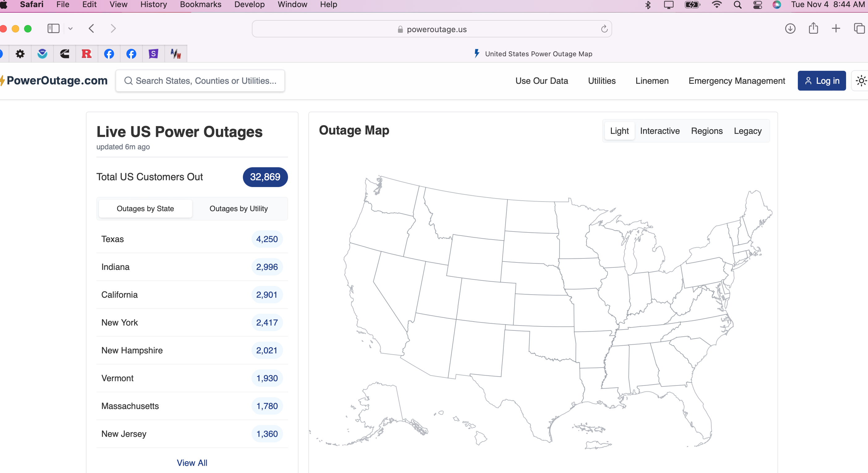Open a new tab with plus icon

[x=836, y=29]
